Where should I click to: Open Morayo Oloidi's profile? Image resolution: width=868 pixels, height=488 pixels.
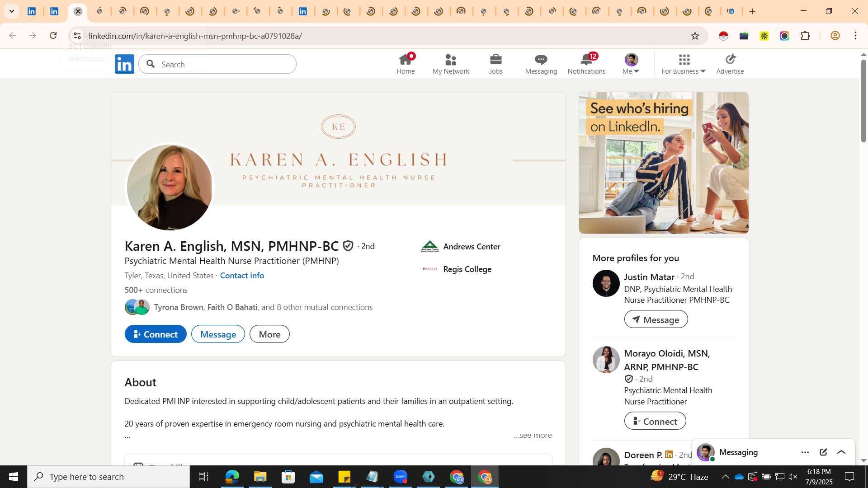(x=667, y=360)
